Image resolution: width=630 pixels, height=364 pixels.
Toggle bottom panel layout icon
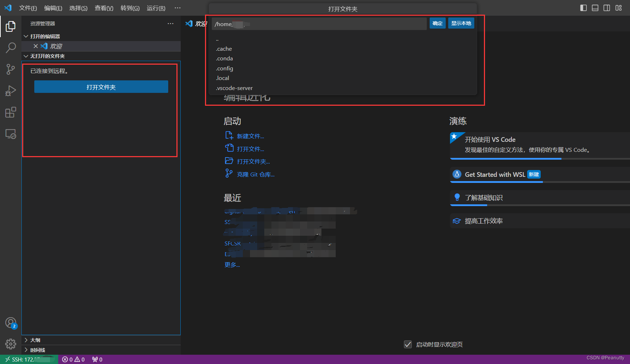click(x=595, y=8)
